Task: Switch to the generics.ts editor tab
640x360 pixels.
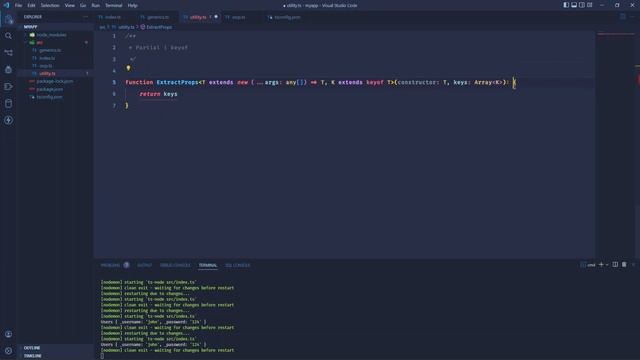Action: click(158, 17)
